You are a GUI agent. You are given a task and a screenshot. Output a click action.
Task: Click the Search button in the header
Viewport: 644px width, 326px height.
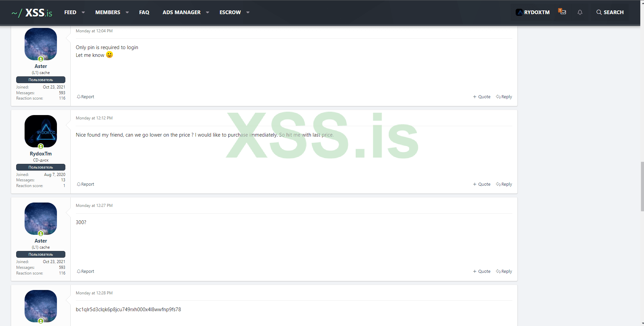pyautogui.click(x=610, y=12)
